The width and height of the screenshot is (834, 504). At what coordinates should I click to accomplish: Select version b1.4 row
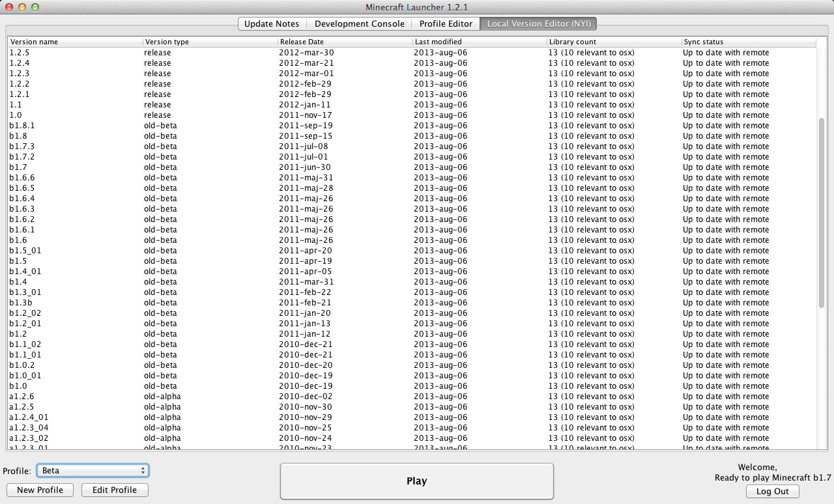412,282
